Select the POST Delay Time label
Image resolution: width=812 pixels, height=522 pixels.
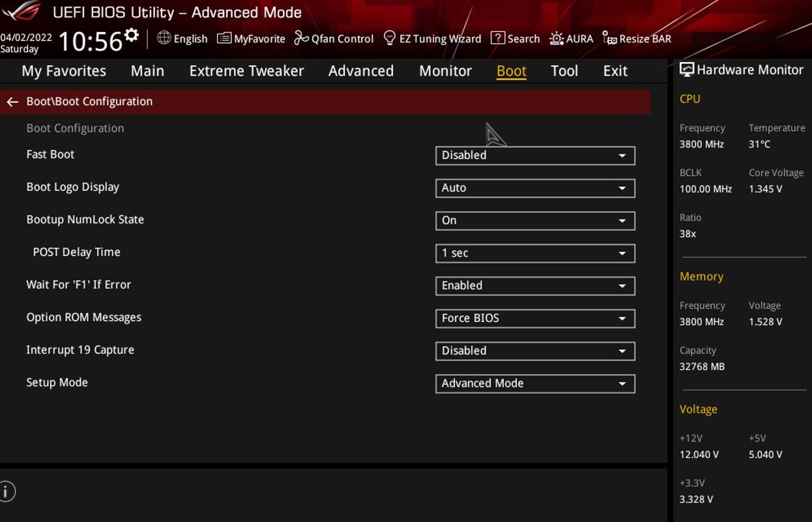77,252
